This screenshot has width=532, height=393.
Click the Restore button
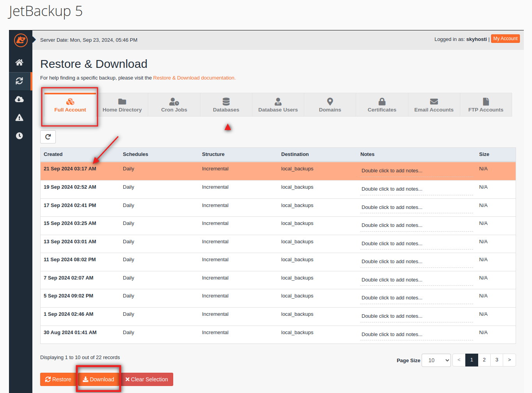pyautogui.click(x=58, y=379)
